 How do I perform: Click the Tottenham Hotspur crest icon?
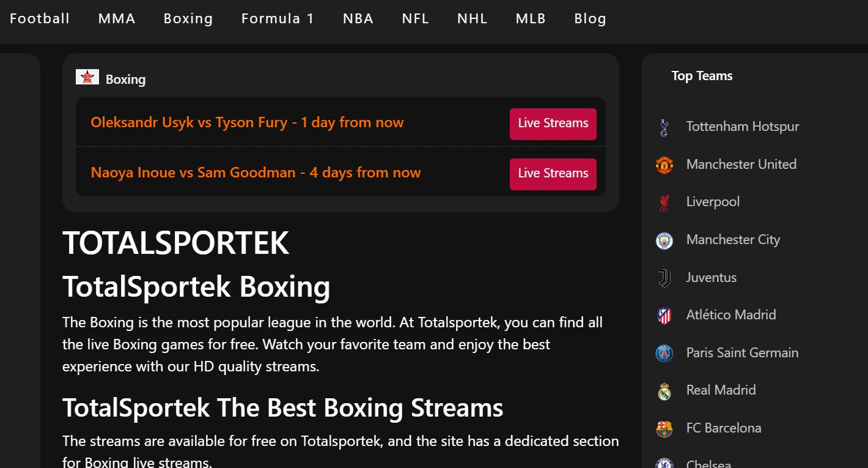pos(664,127)
